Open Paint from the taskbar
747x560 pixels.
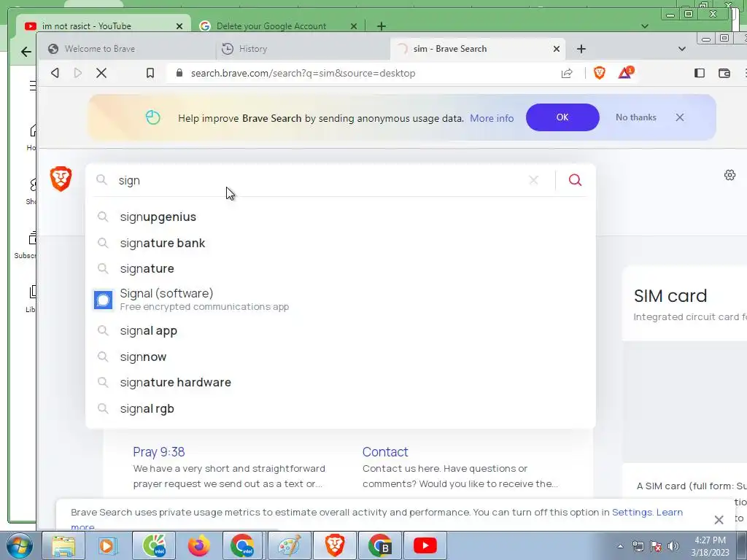pos(290,545)
